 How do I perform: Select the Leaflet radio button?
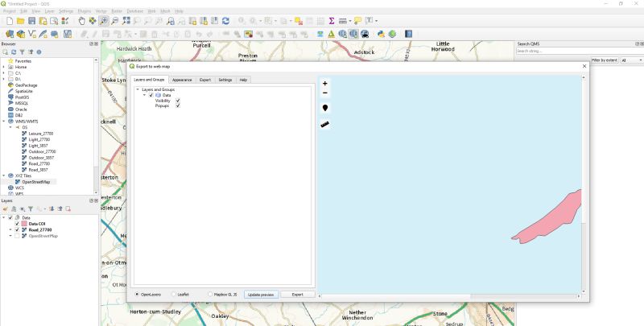point(174,295)
